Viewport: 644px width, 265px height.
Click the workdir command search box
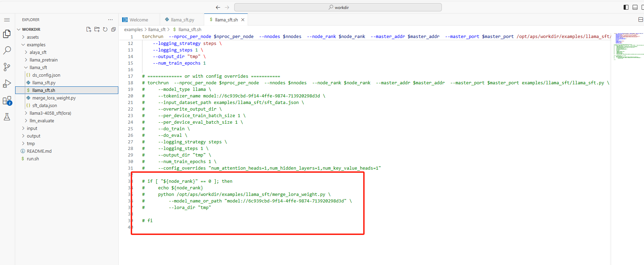[x=338, y=7]
